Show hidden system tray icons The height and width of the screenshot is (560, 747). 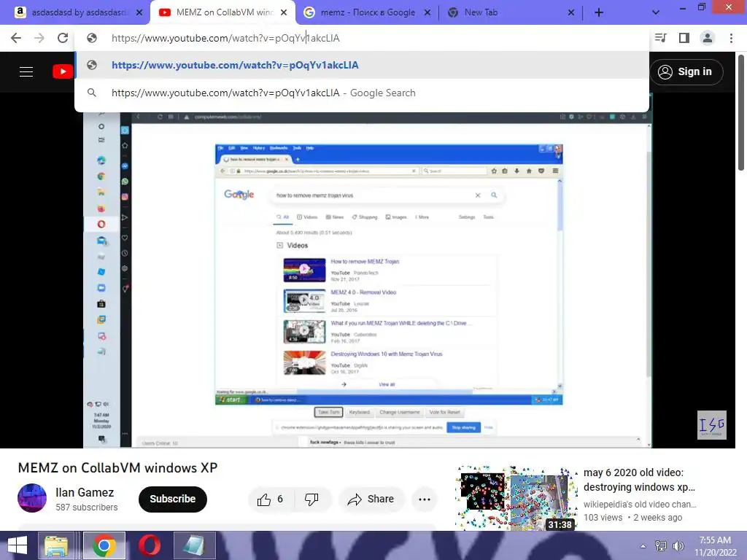point(643,546)
